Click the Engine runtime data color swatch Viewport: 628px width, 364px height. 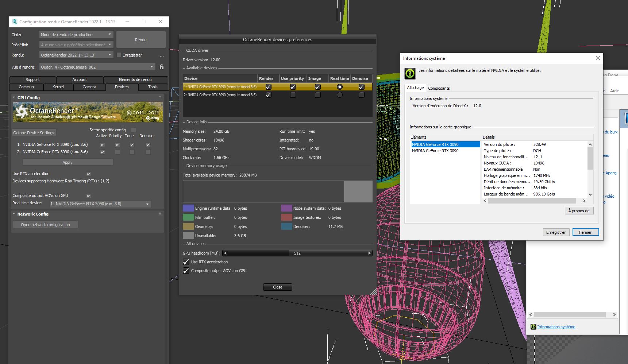pyautogui.click(x=188, y=208)
